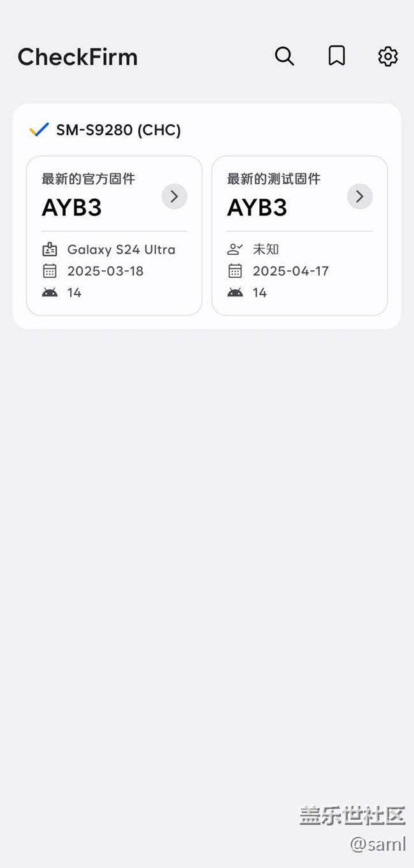This screenshot has width=414, height=868.
Task: Click the blue checkmark beside SM-S9280
Action: 39,130
